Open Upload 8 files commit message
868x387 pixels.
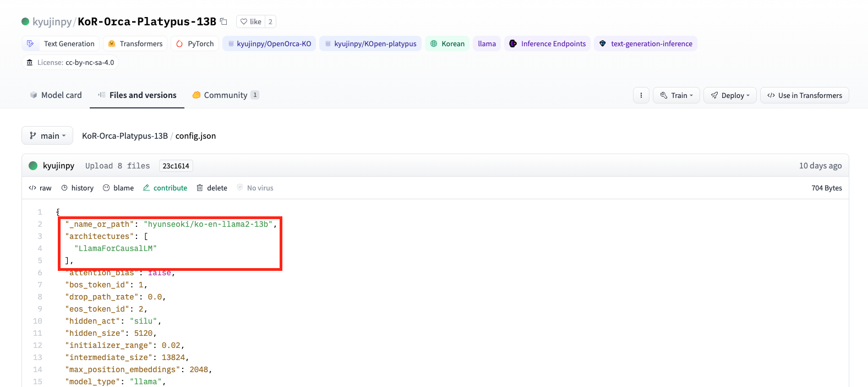pyautogui.click(x=117, y=166)
